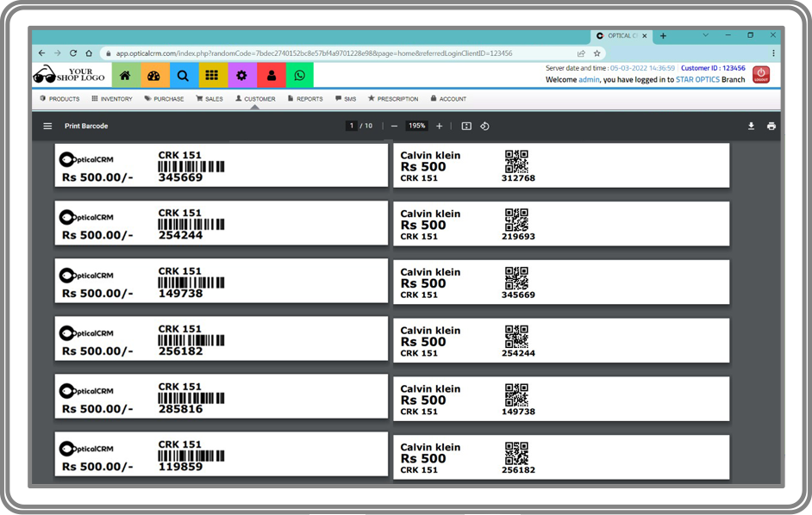Click the fit to page icon
Image resolution: width=812 pixels, height=515 pixels.
tap(466, 126)
